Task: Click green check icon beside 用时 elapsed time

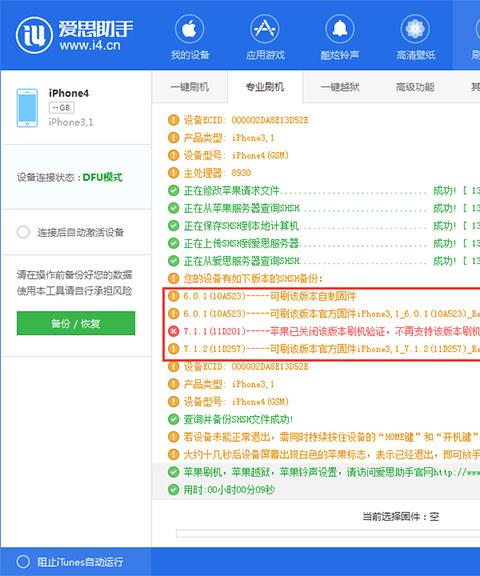Action: point(173,489)
